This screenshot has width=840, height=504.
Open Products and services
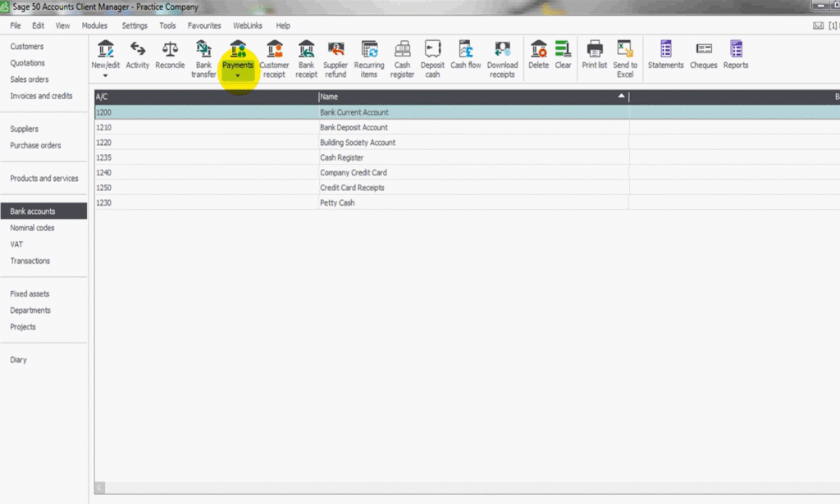tap(44, 179)
